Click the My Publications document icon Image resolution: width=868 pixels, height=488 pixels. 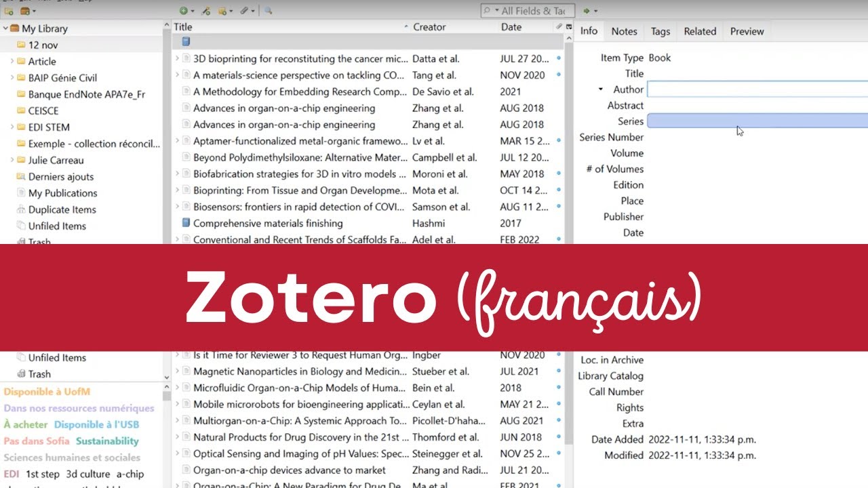pos(22,193)
